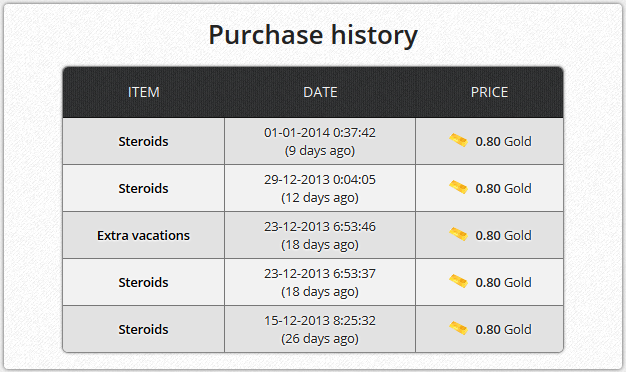The width and height of the screenshot is (626, 372).
Task: Click the Purchase history heading
Action: (x=313, y=35)
